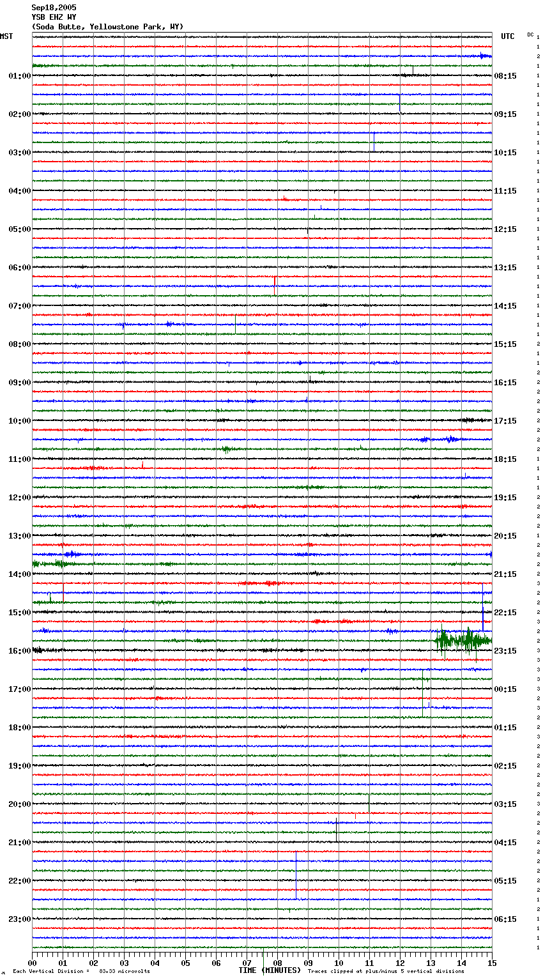Viewport: 543px width, 980px height.
Task: Click the "Each Vertical Division = 83.33 microvolts" note
Action: coord(81,972)
